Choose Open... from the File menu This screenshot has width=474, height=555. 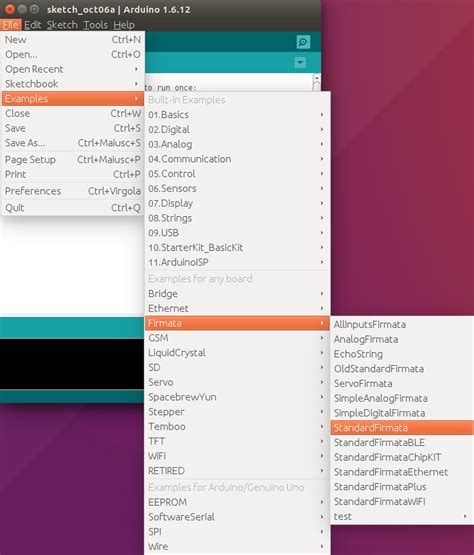(x=73, y=55)
